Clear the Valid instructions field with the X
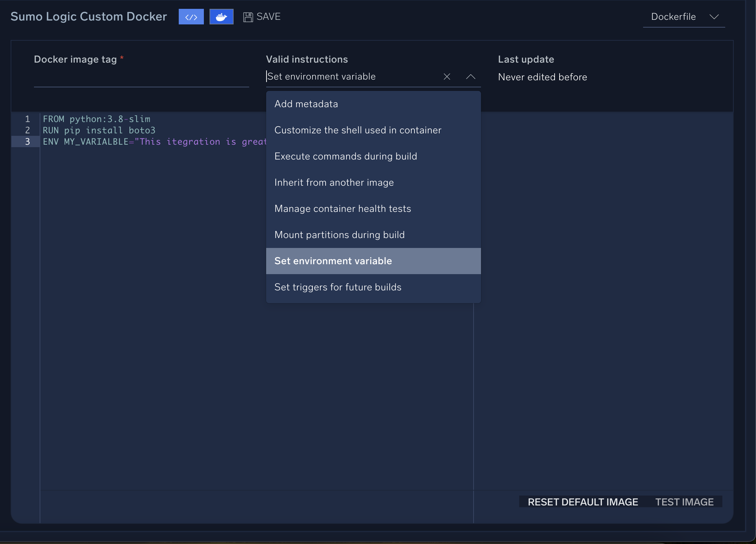Viewport: 756px width, 544px height. 447,76
